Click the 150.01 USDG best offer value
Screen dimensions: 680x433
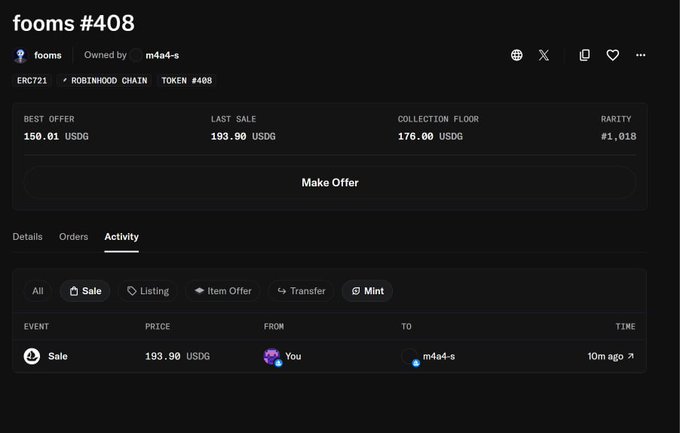click(56, 137)
